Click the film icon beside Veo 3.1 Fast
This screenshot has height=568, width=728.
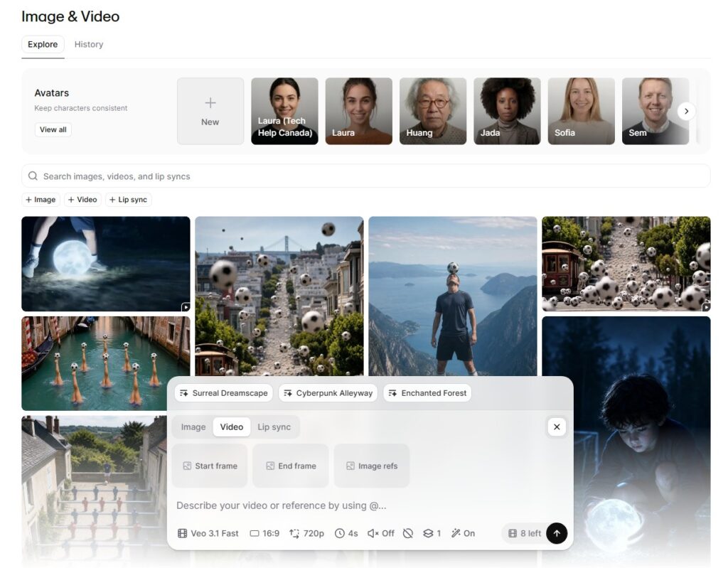(x=183, y=533)
